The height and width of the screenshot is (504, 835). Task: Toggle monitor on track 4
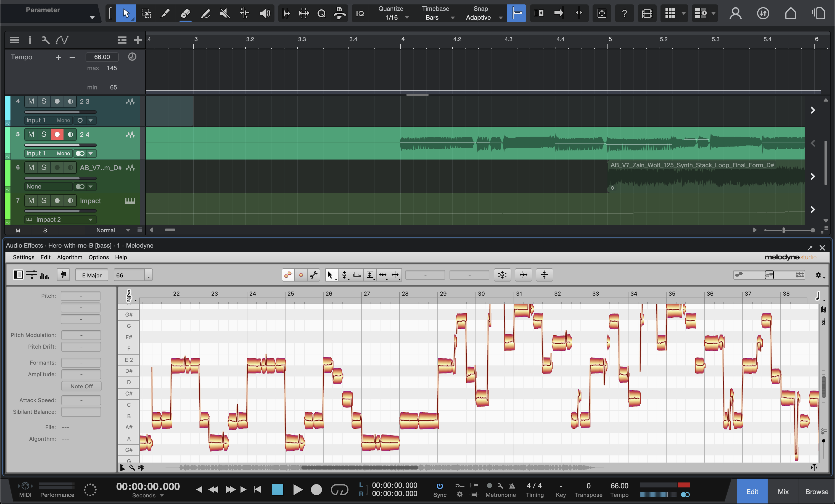[70, 101]
